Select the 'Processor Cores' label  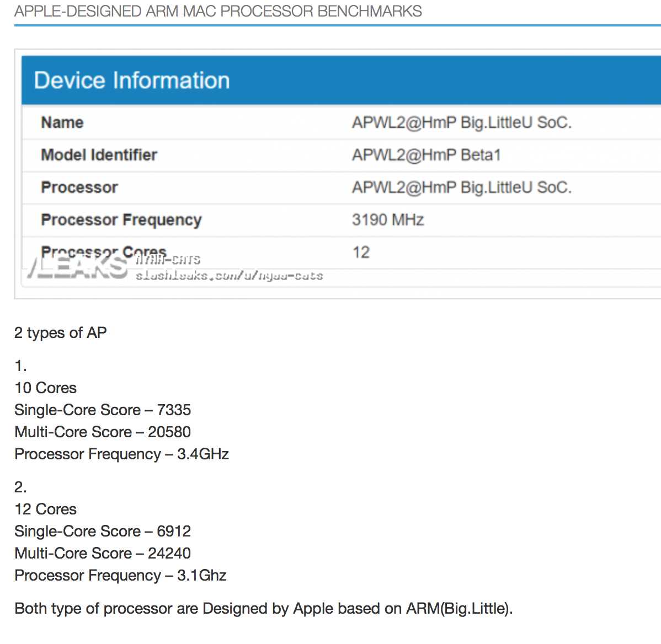point(104,252)
